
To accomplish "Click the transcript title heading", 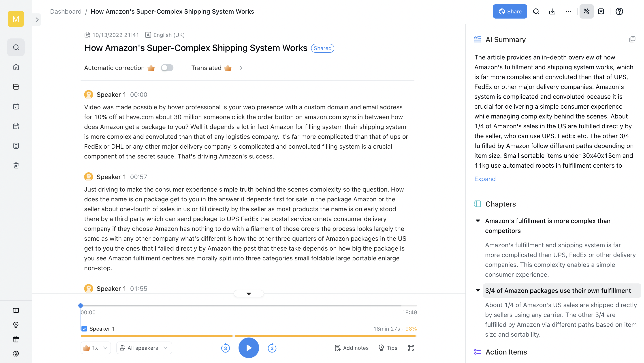I will pos(196,48).
